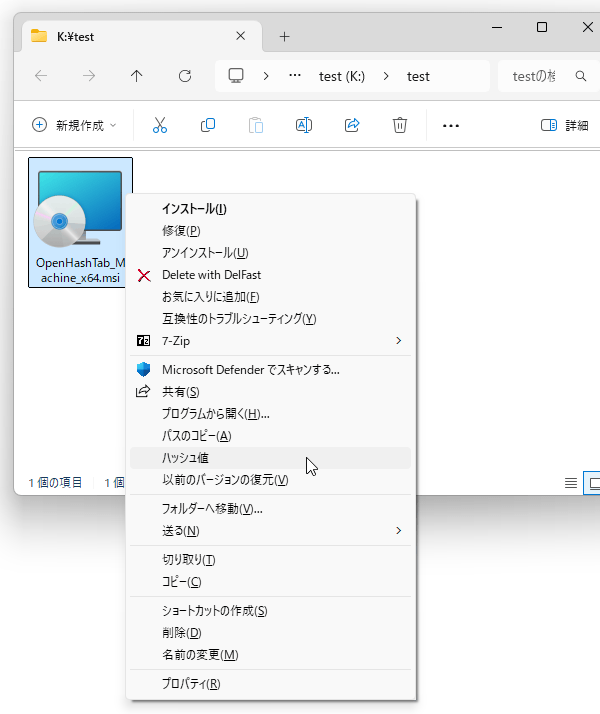Image resolution: width=600 pixels, height=714 pixels.
Task: Click the Share icon in toolbar
Action: (352, 125)
